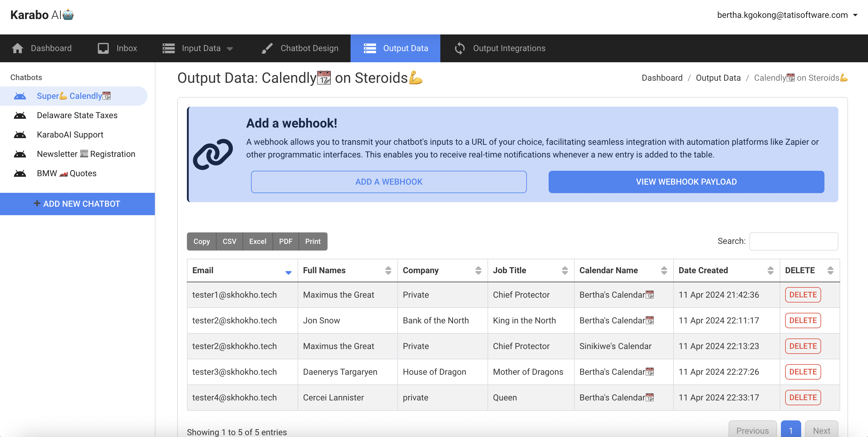This screenshot has width=868, height=437.
Task: Toggle sort on Email column
Action: (x=288, y=272)
